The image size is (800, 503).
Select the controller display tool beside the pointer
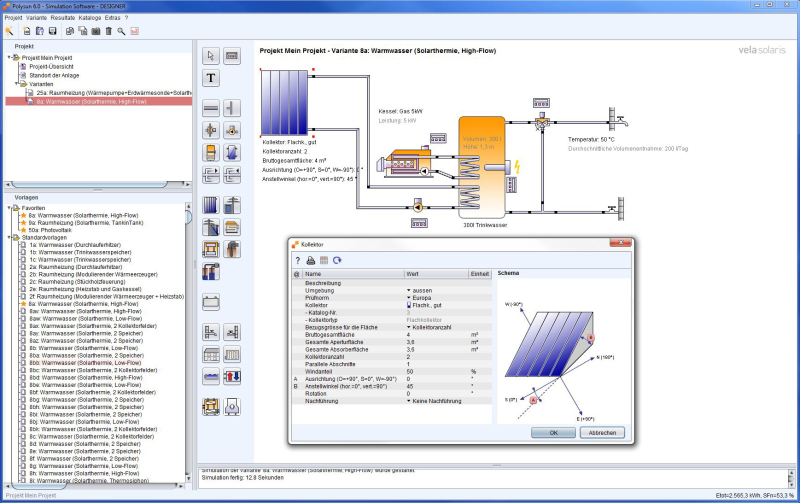point(232,56)
